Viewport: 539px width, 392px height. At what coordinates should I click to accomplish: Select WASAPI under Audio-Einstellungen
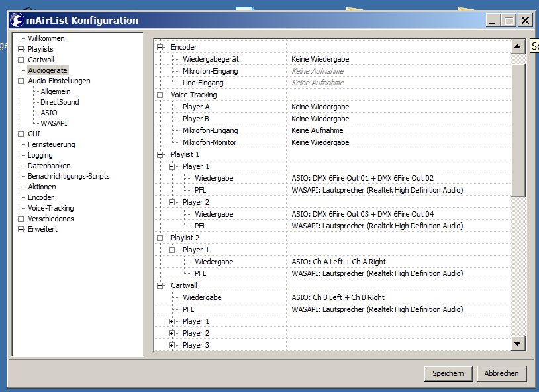coord(54,123)
